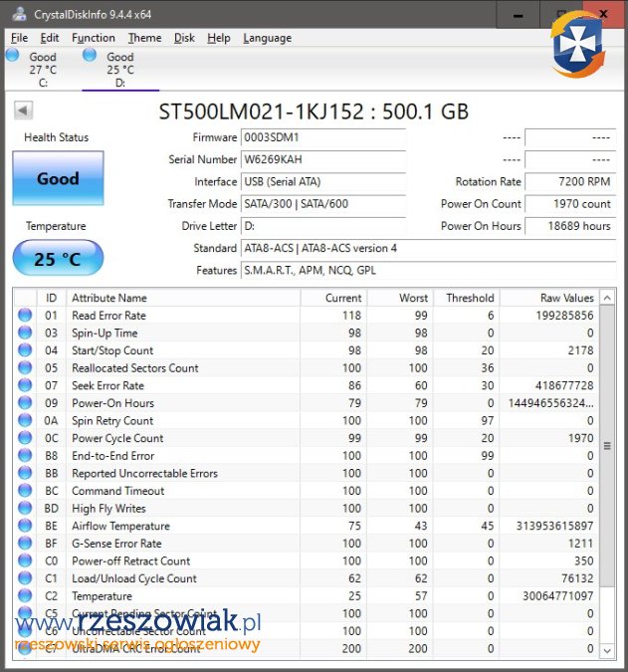Click the attribute list scrollbar thumb
Image resolution: width=628 pixels, height=672 pixels.
tap(607, 446)
